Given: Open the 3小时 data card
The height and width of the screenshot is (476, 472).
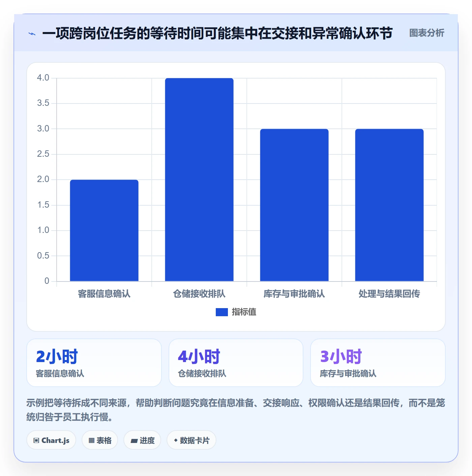Looking at the screenshot, I should (378, 363).
